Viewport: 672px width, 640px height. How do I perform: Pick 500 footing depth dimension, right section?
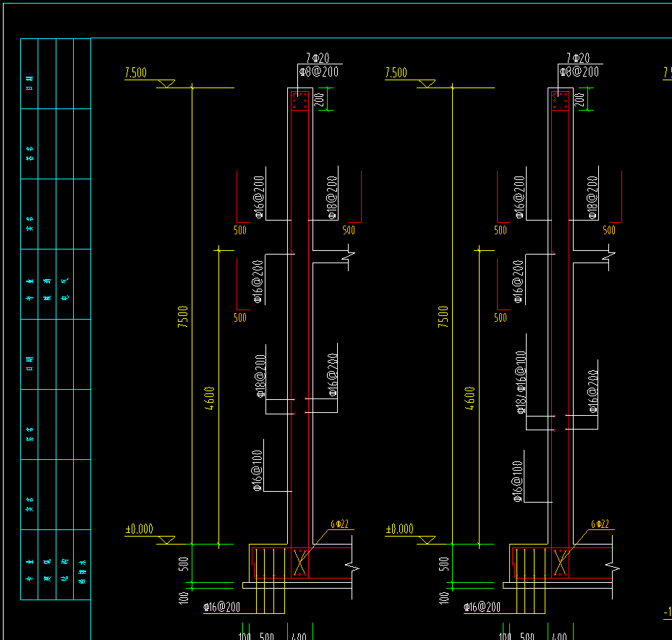pos(444,564)
